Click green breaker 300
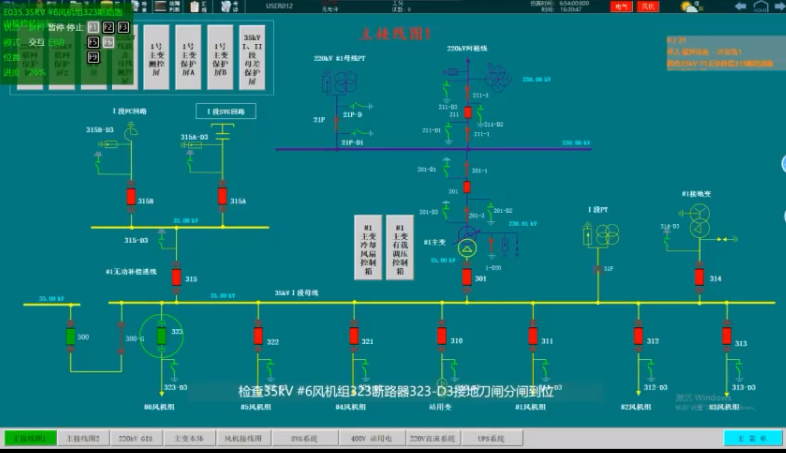Image resolution: width=786 pixels, height=453 pixels. coord(71,336)
